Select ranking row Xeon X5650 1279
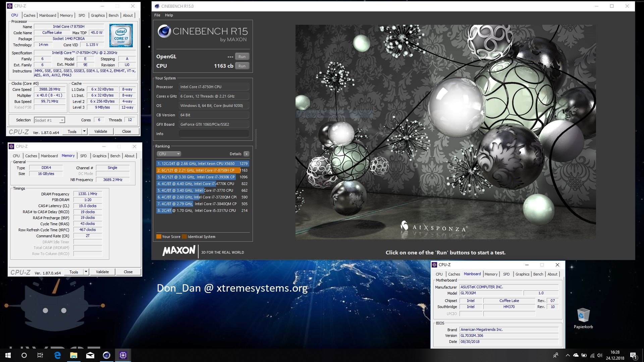Screen dimensions: 644x362 coord(203,164)
